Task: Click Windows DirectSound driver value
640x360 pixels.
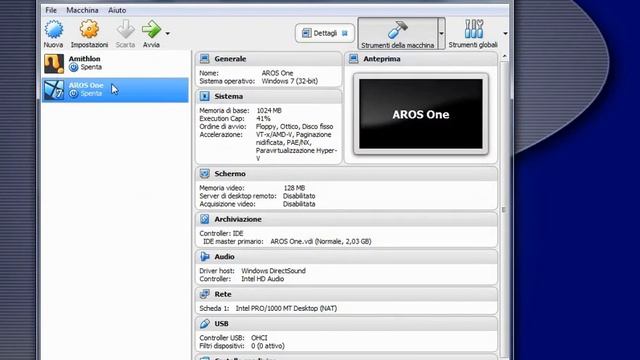Action: (273, 271)
